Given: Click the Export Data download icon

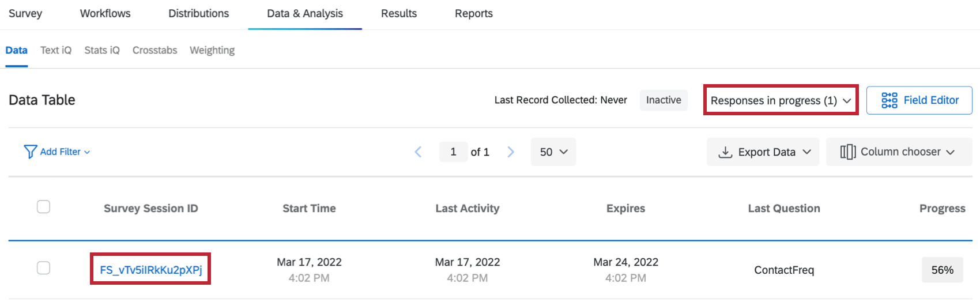Looking at the screenshot, I should [725, 152].
